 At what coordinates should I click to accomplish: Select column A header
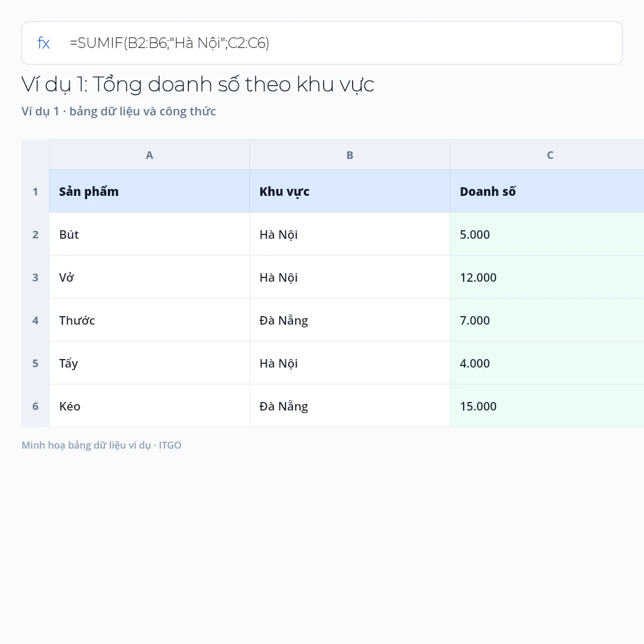pos(150,155)
